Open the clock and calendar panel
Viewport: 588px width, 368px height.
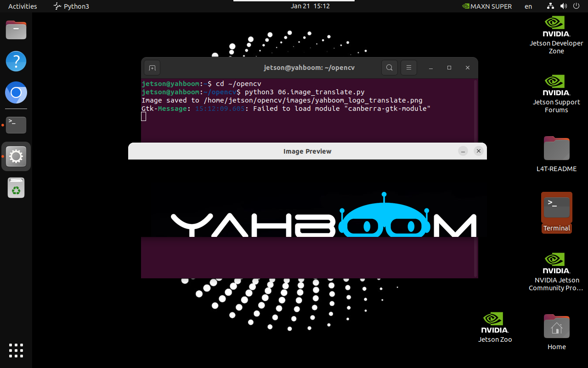(310, 6)
